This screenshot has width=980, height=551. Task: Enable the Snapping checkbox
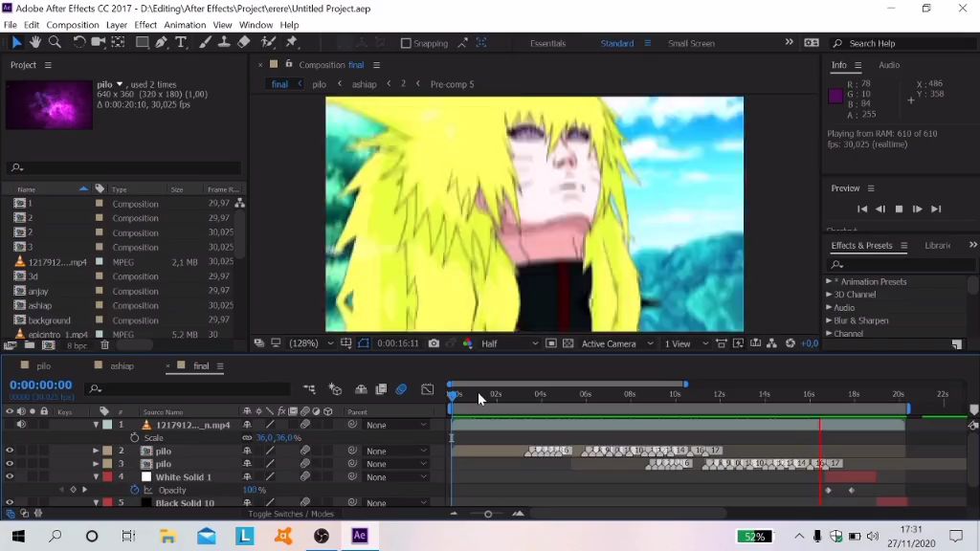(406, 43)
